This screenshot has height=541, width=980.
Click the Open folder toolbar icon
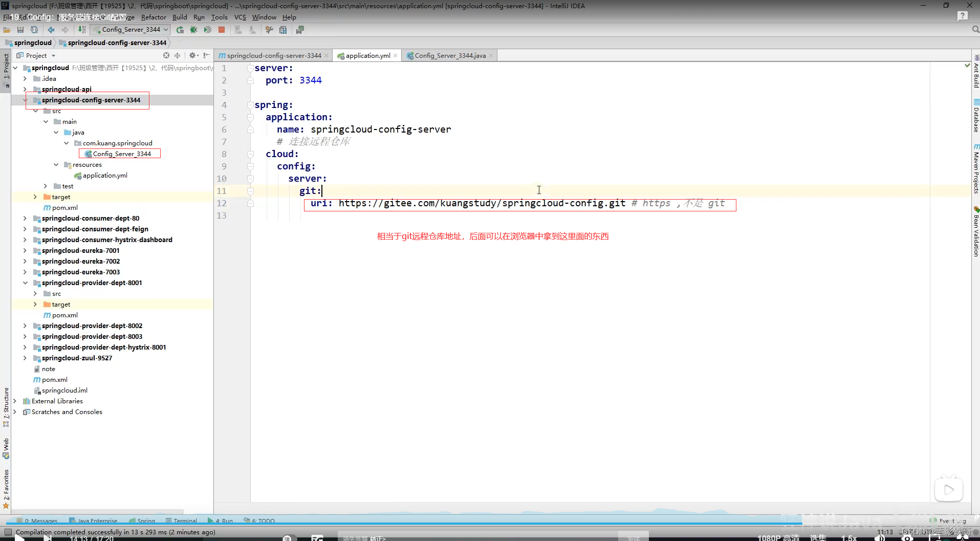[x=7, y=30]
